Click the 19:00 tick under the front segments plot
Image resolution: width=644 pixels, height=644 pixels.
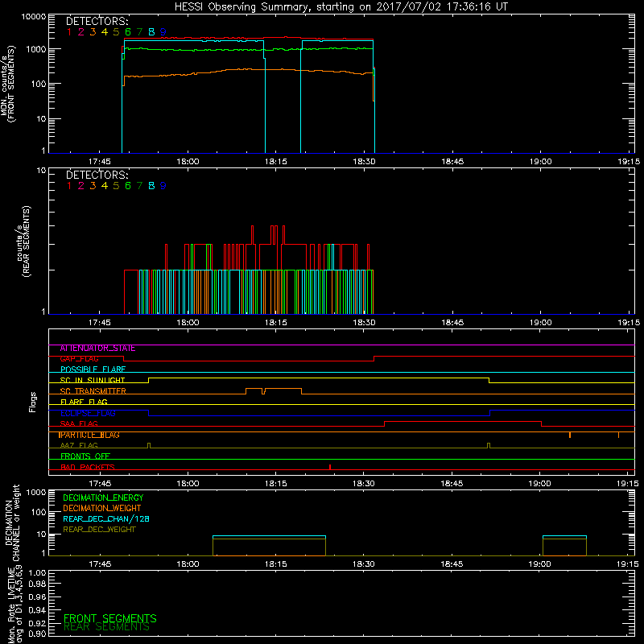[x=540, y=162]
